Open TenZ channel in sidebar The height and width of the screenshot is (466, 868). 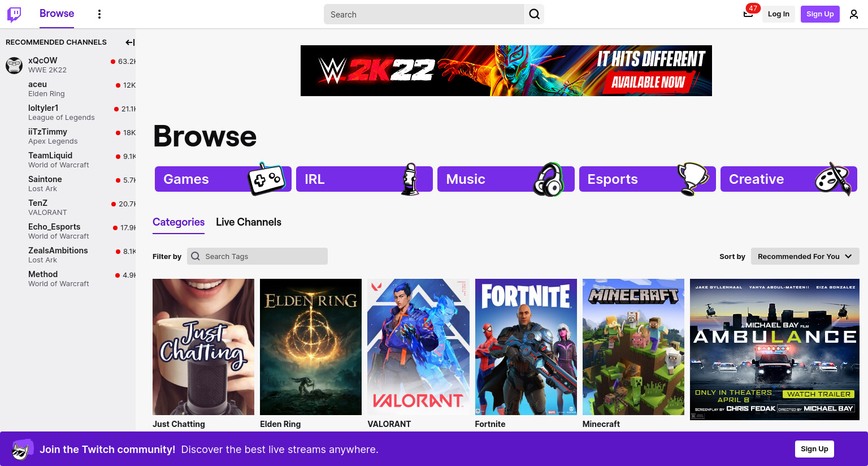(68, 208)
